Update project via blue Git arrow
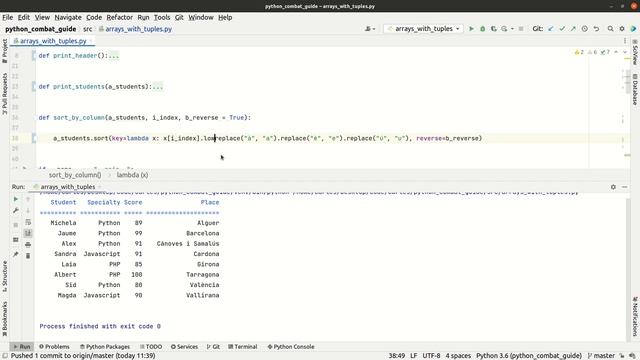Screen dimensions: 640x360 coord(551,29)
